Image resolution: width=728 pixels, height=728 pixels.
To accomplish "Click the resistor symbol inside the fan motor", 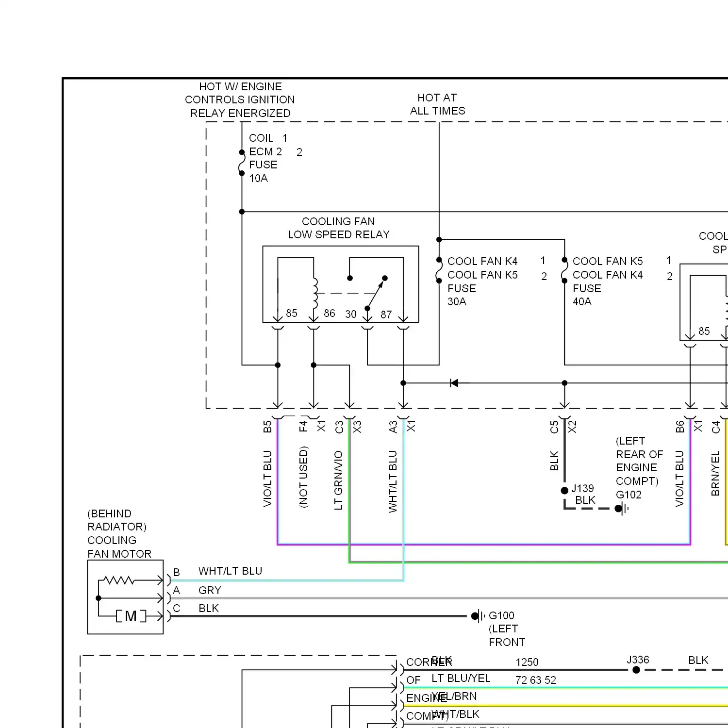I will tap(119, 580).
